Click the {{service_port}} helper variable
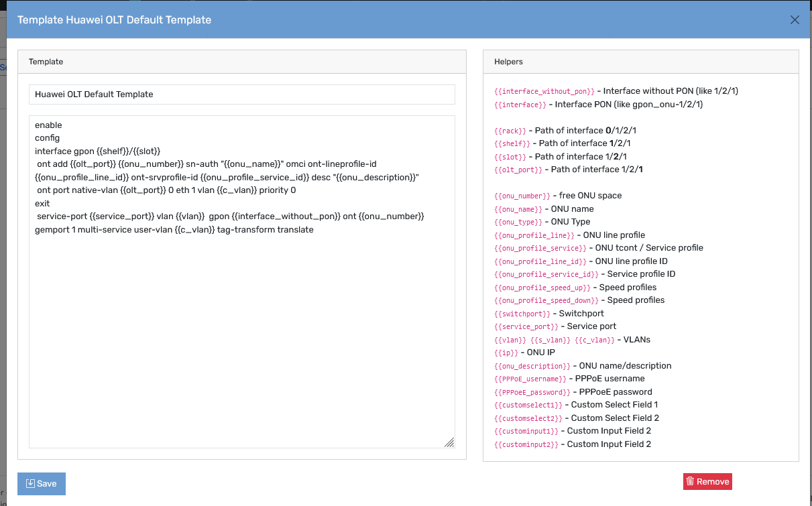This screenshot has width=812, height=506. click(x=526, y=326)
